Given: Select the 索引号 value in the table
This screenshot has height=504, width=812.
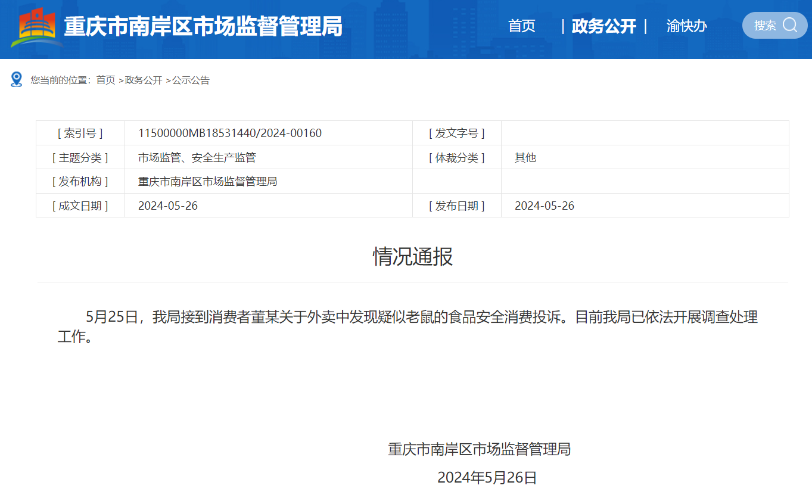Looking at the screenshot, I should coord(229,133).
